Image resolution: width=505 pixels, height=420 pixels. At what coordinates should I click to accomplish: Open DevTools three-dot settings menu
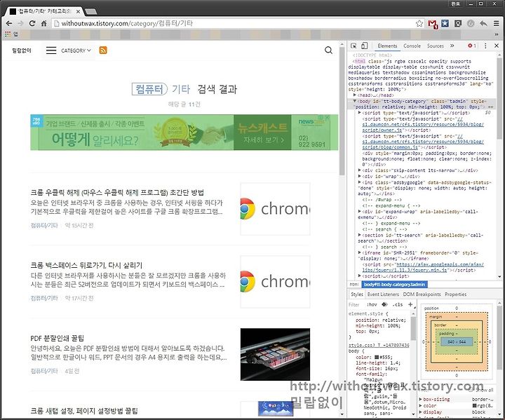[485, 46]
